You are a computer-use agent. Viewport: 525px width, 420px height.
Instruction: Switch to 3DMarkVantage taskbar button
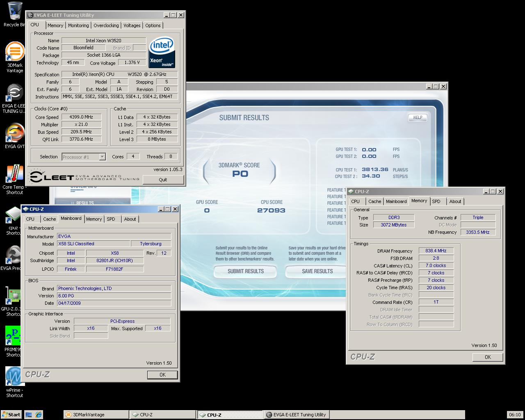pos(96,415)
